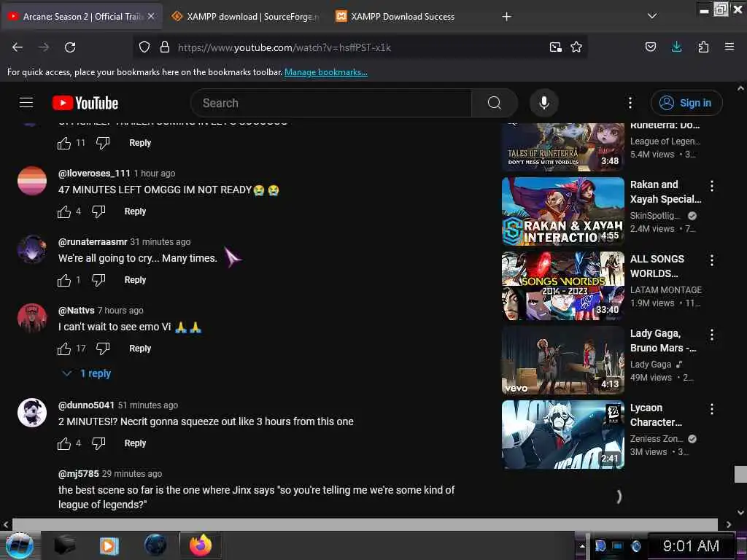List all tabs with the dropdown arrow
Image resolution: width=747 pixels, height=560 pixels.
(x=652, y=16)
